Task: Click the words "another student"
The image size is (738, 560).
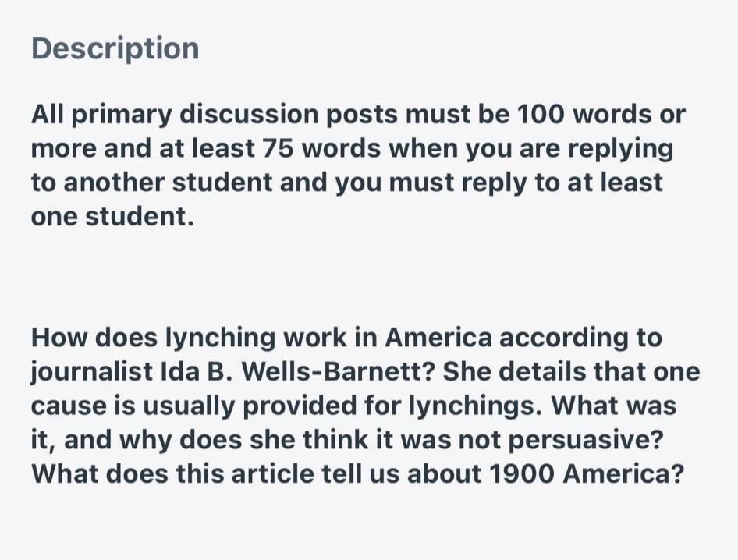Action: [x=168, y=183]
